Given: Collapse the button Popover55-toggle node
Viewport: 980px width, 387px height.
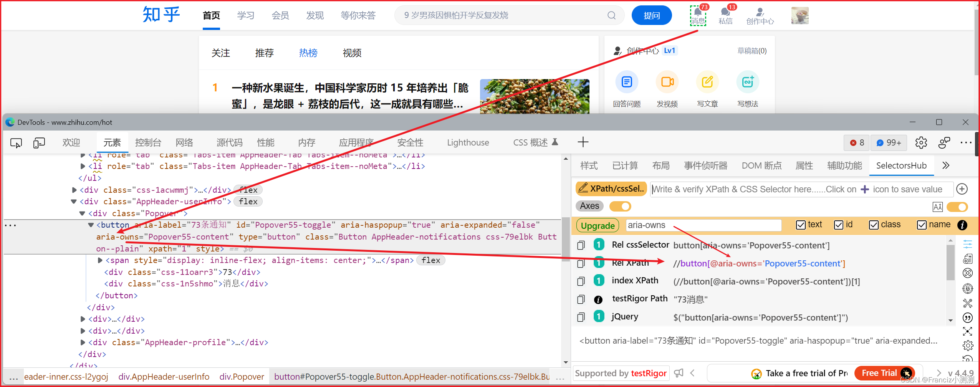Looking at the screenshot, I should point(91,225).
